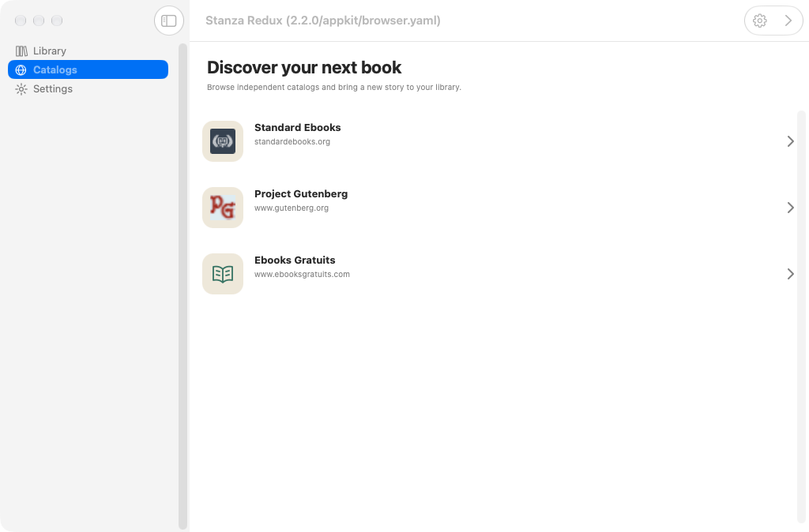The image size is (809, 532).
Task: Click the Catalogs globe icon
Action: 21,69
